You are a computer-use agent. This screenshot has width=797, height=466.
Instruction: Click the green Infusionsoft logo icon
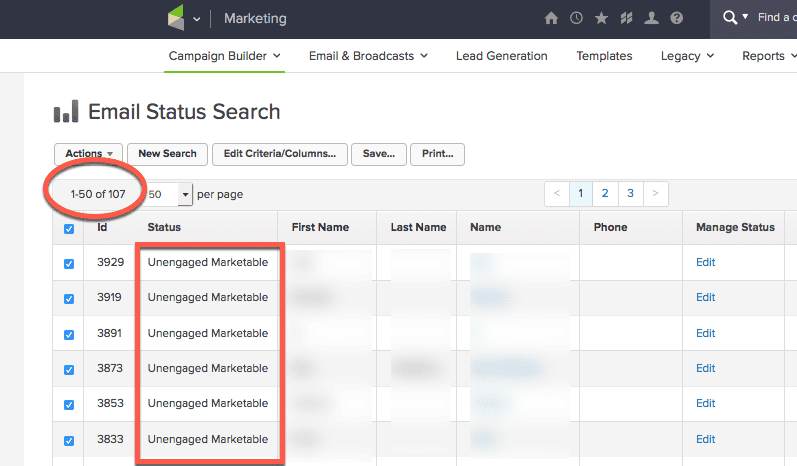(176, 17)
